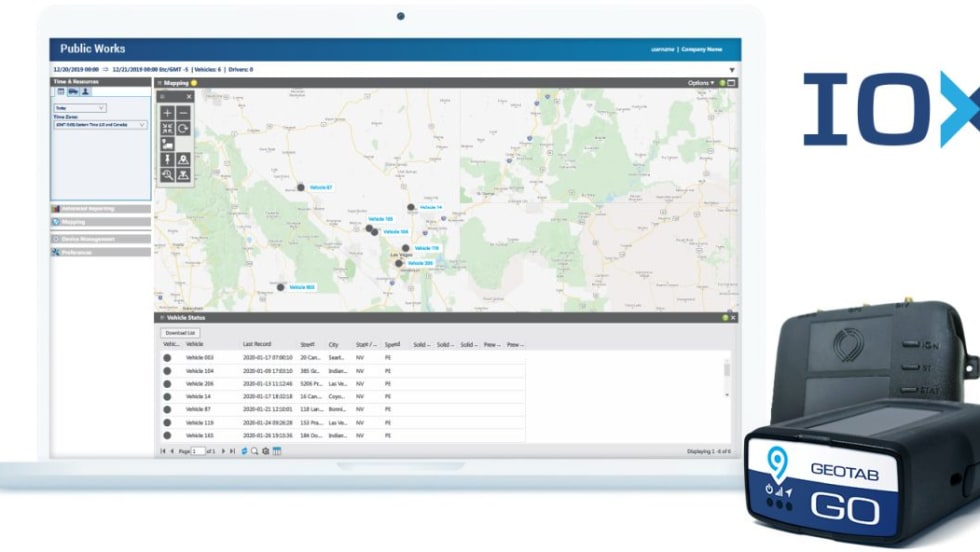Open the Time Zone dropdown
Image resolution: width=980 pixels, height=552 pixels.
100,125
